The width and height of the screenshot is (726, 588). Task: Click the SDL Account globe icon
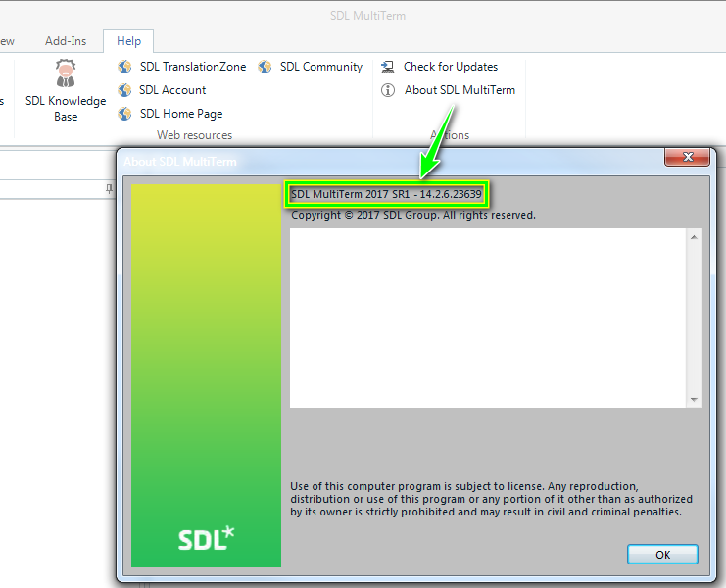click(124, 90)
